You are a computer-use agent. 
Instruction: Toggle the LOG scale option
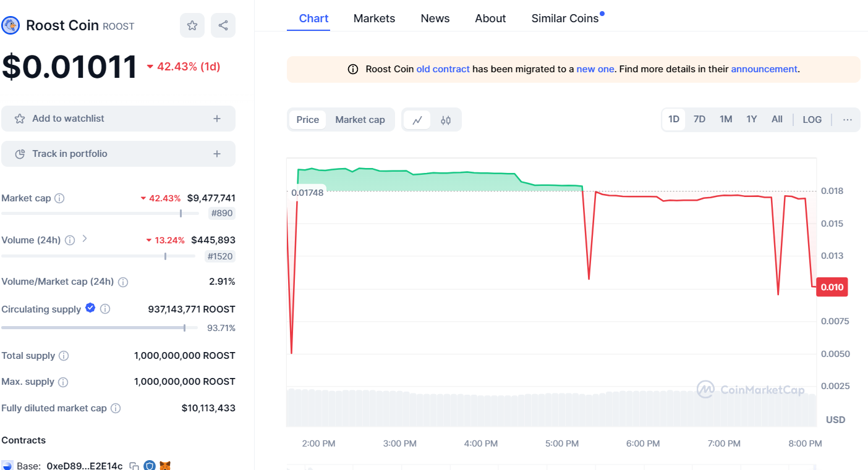[x=812, y=119]
